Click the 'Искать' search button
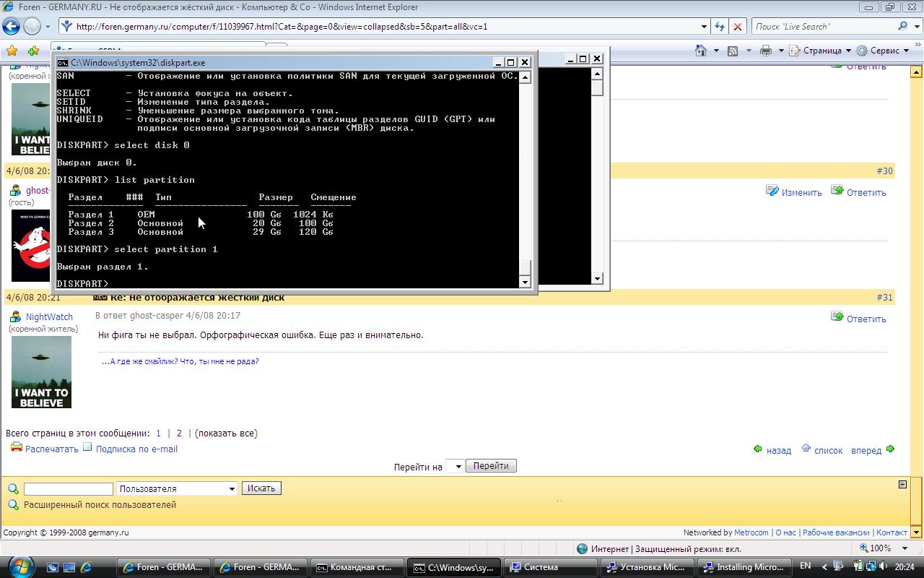Viewport: 924px width, 578px height. click(261, 488)
